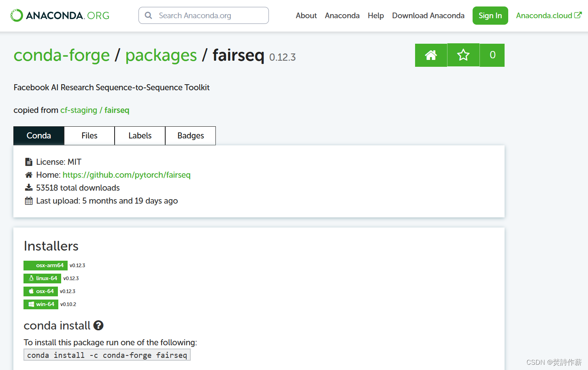Image resolution: width=588 pixels, height=370 pixels.
Task: Switch to the Files tab
Action: pos(89,136)
